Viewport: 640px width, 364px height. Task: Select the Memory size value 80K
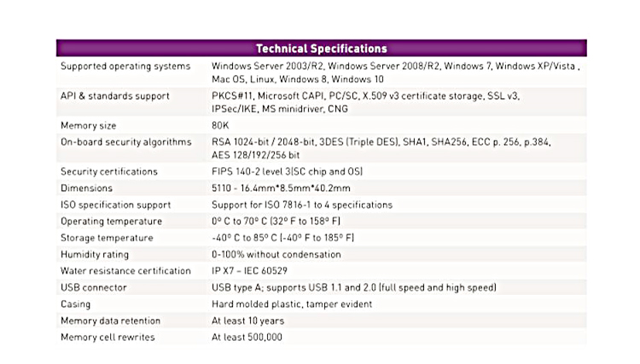coord(220,125)
